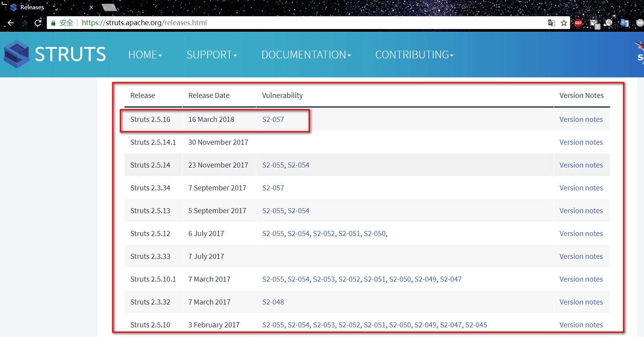The width and height of the screenshot is (644, 337).
Task: Bookmark page with the star icon
Action: (x=564, y=23)
